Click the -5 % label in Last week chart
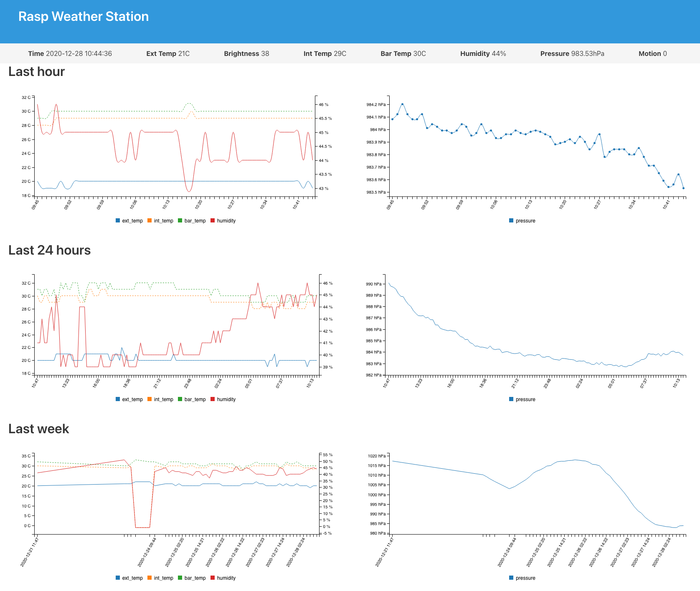Screen dimensions: 700x591 [x=327, y=533]
